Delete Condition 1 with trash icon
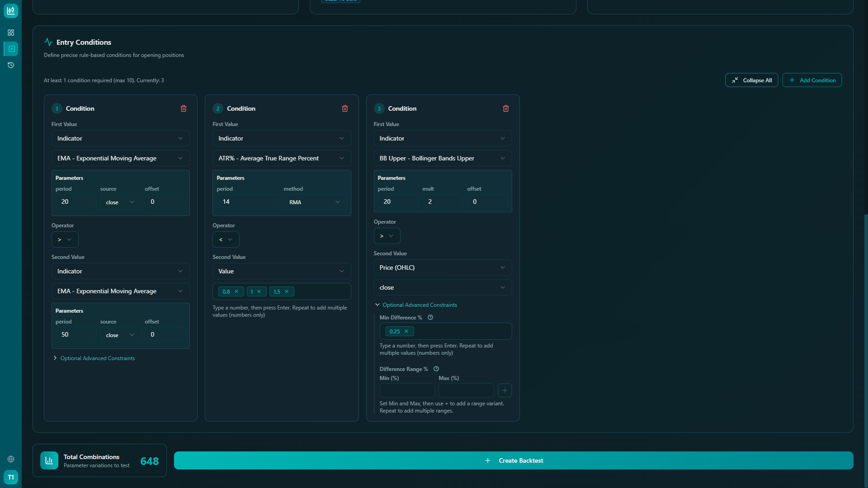Screen dimensions: 868x488 coord(184,108)
